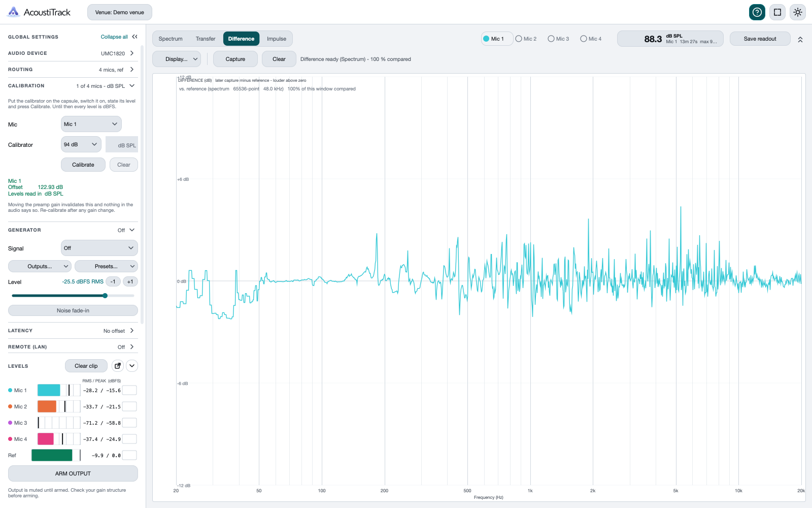The width and height of the screenshot is (812, 508).
Task: Click Save readout button
Action: click(x=760, y=39)
